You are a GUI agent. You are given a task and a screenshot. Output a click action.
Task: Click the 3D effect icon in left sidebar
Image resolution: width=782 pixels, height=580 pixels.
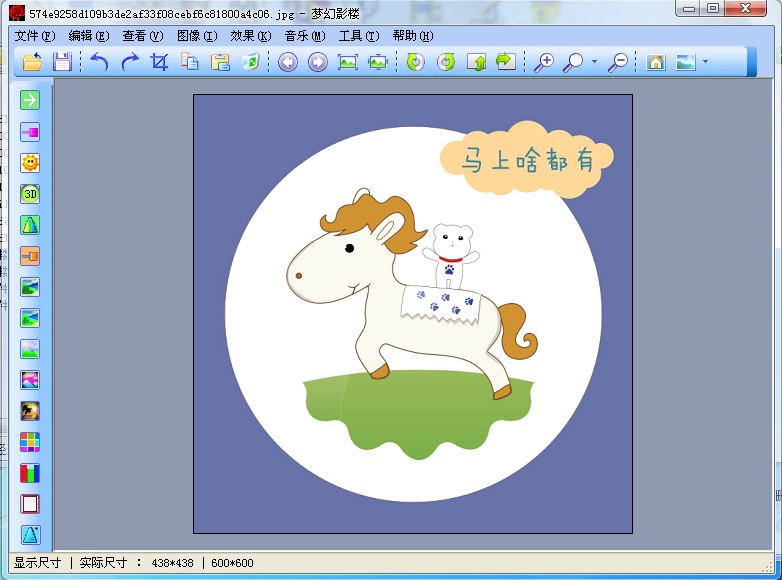pyautogui.click(x=30, y=193)
